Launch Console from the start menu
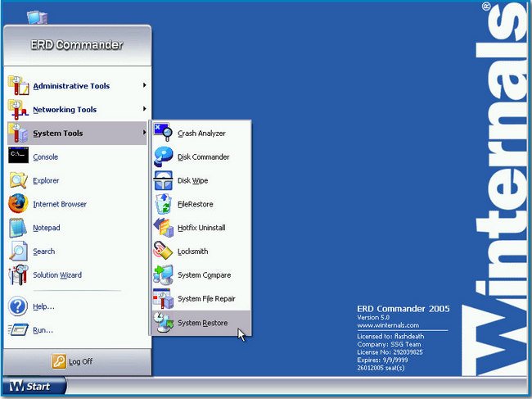 (x=77, y=156)
